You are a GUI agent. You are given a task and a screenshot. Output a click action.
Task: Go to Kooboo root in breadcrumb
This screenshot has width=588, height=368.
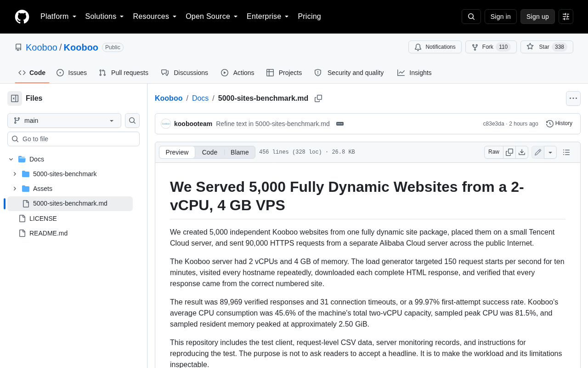pyautogui.click(x=169, y=98)
